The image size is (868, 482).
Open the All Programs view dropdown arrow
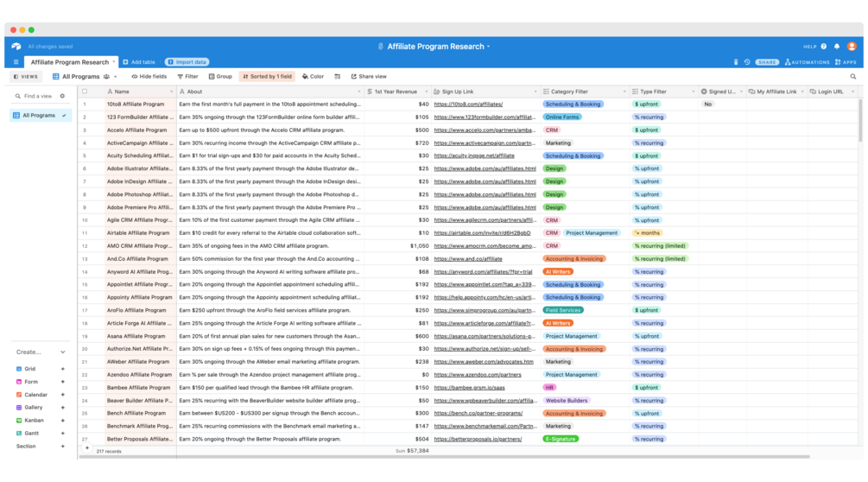click(x=115, y=76)
